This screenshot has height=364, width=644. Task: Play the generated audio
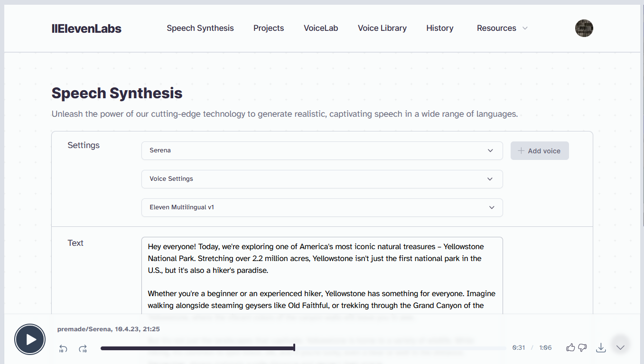tap(30, 339)
